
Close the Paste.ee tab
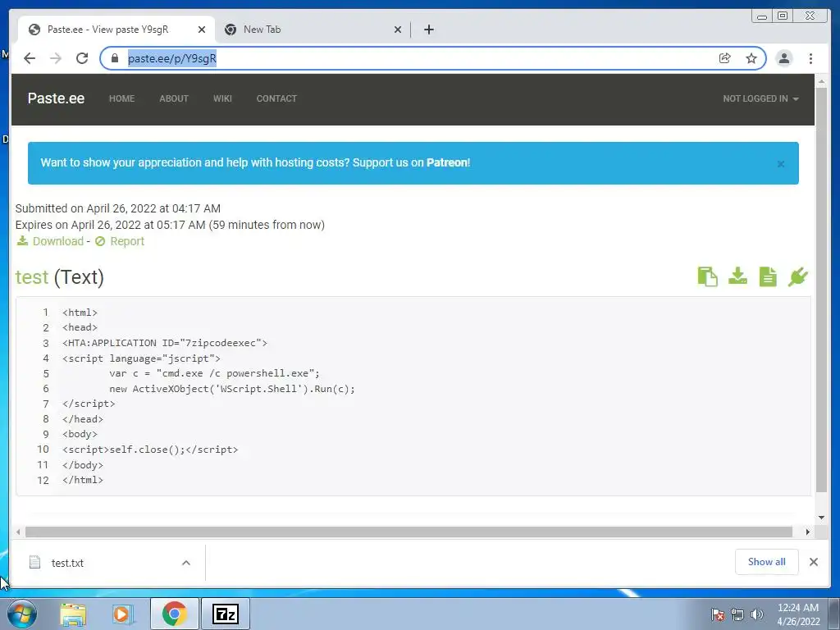pyautogui.click(x=202, y=30)
